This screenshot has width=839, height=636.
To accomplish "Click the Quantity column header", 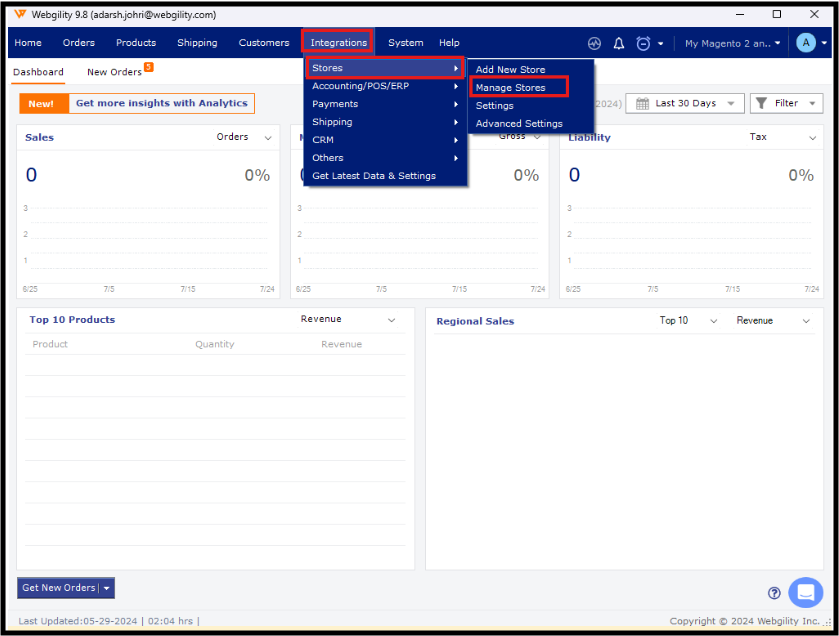I will coord(215,344).
